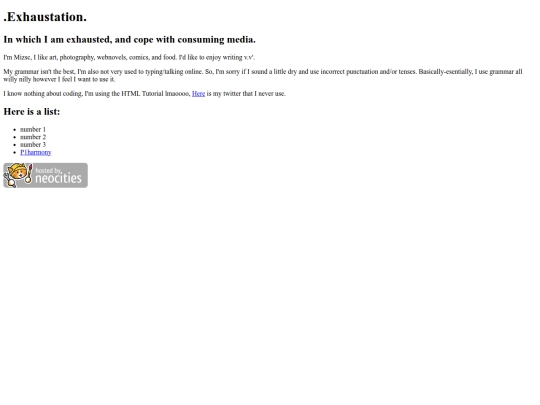
Task: Click the bullet beside number 2
Action: pyautogui.click(x=14, y=137)
